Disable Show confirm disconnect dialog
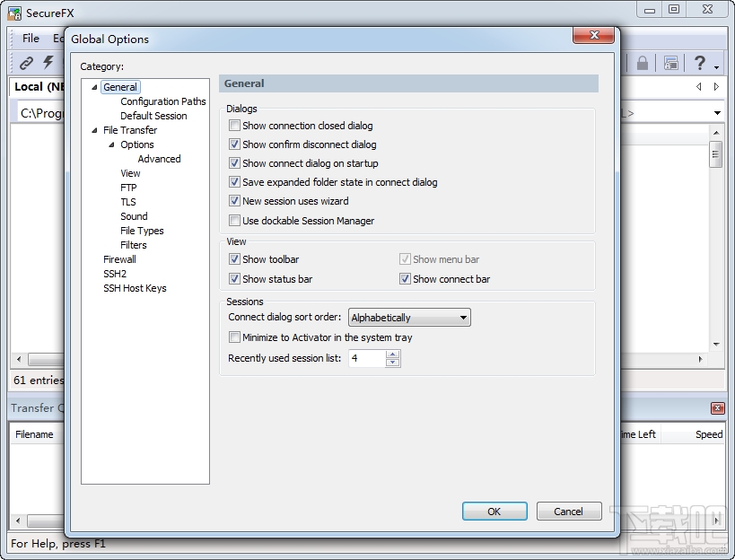735x560 pixels. point(234,144)
